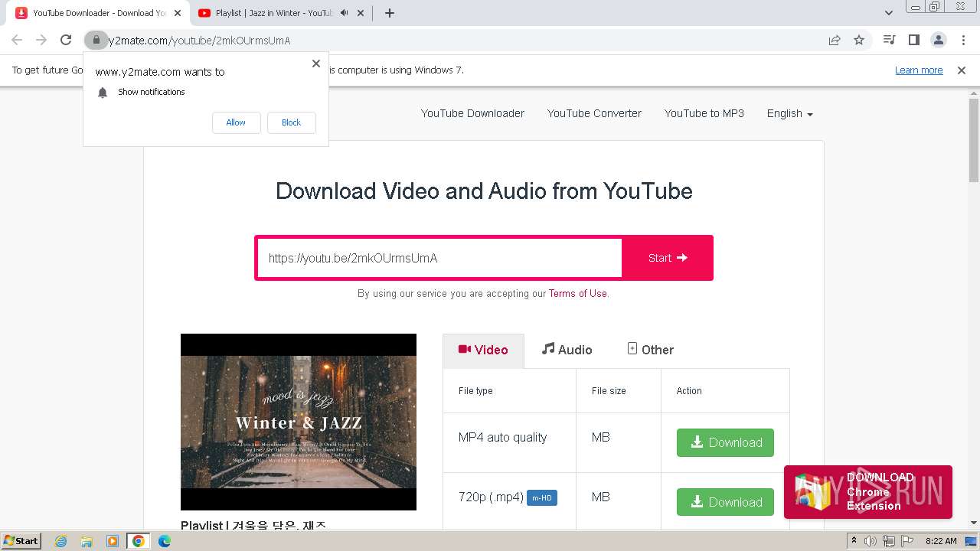Close the notification permission popup

point(316,64)
